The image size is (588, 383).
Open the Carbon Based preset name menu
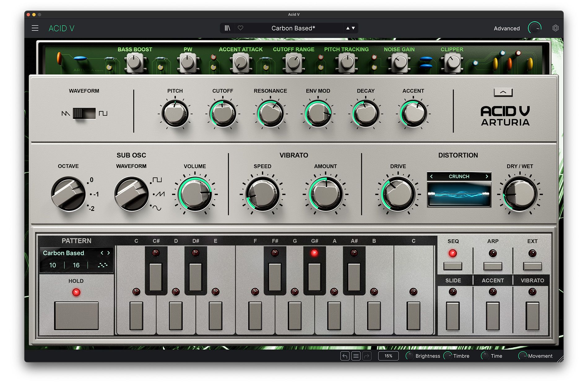(x=293, y=28)
